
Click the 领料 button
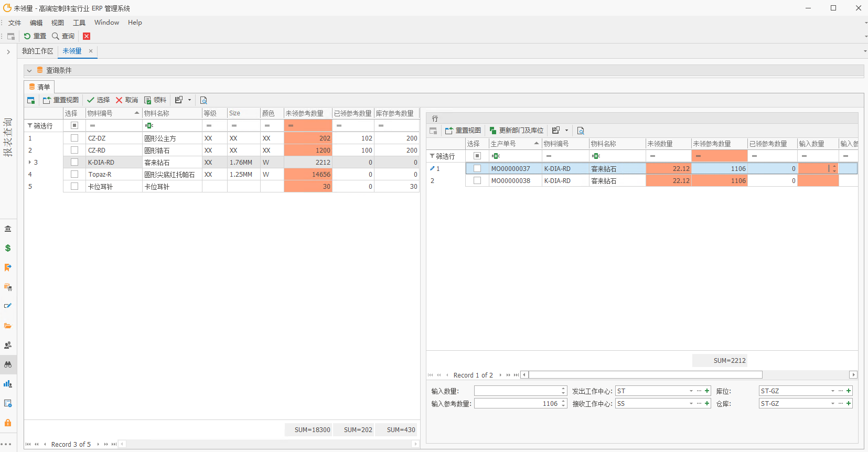[155, 100]
